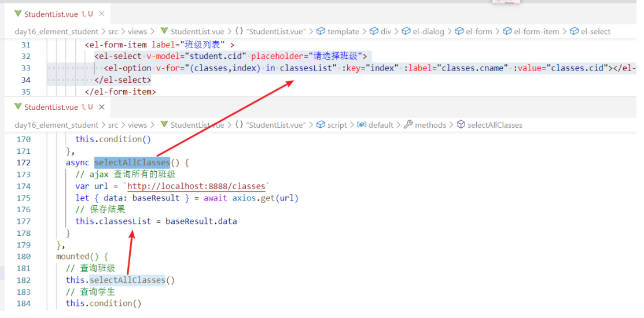644x318 pixels.
Task: Click this.condition() on line 184
Action: tap(104, 304)
